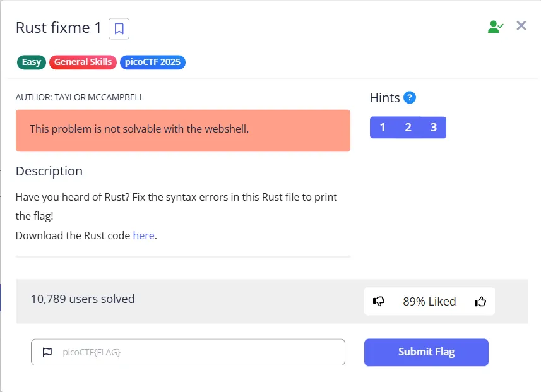Image resolution: width=541 pixels, height=392 pixels.
Task: Click the 89% Liked rating display
Action: coord(429,301)
